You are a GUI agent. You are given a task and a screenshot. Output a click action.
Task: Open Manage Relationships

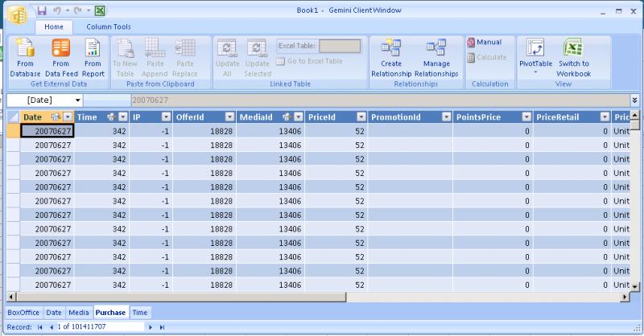click(x=436, y=50)
